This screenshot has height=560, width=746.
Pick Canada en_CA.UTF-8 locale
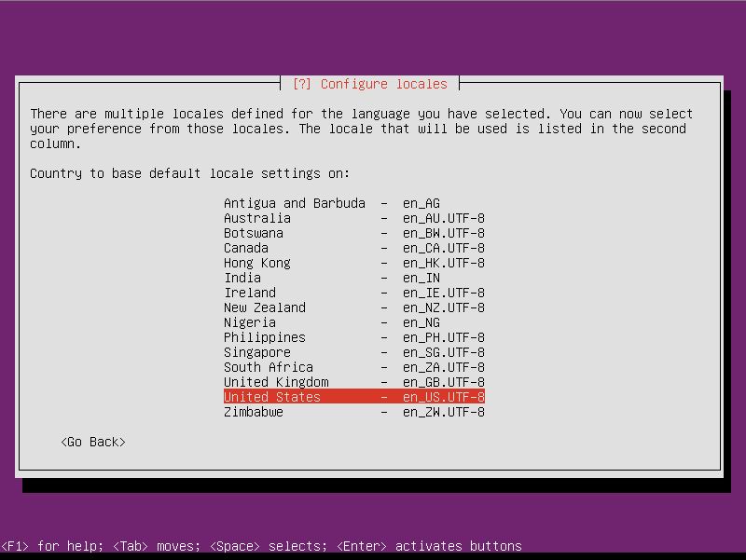pyautogui.click(x=354, y=248)
